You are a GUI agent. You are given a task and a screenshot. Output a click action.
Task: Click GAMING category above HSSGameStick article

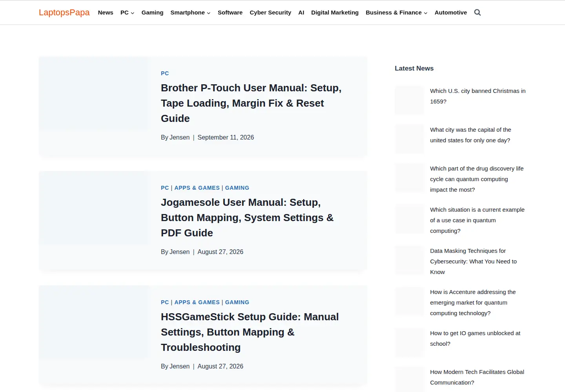pyautogui.click(x=237, y=302)
